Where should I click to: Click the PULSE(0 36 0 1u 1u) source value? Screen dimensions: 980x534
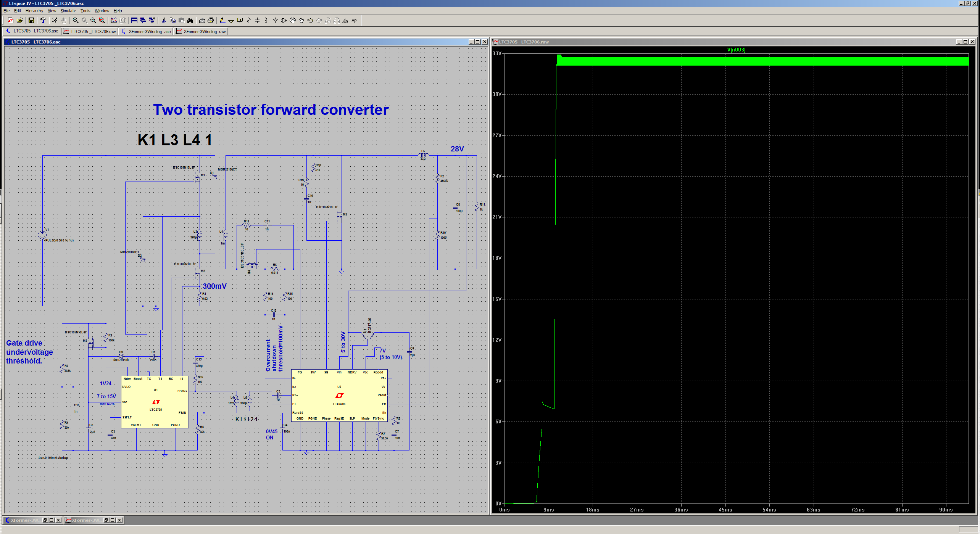pyautogui.click(x=60, y=240)
